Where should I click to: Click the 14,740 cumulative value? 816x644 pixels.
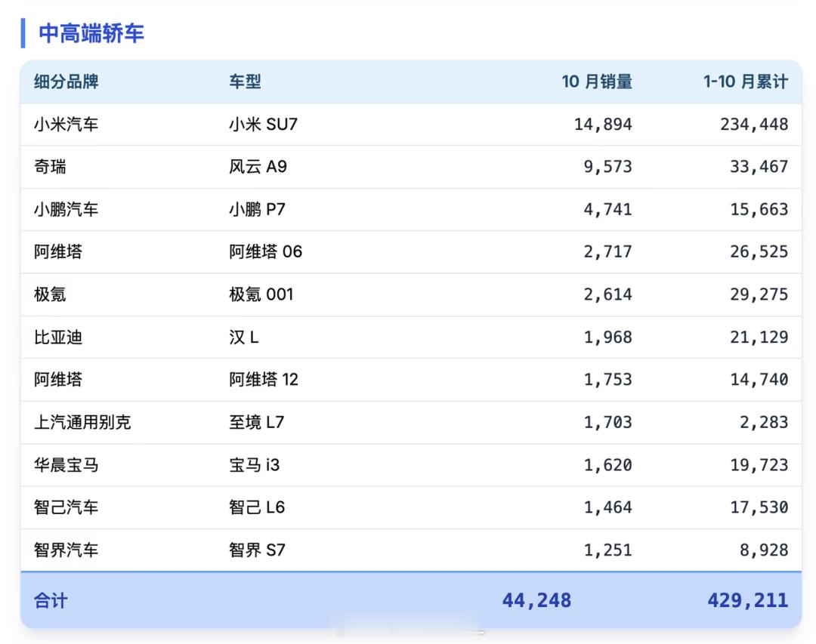coord(759,380)
